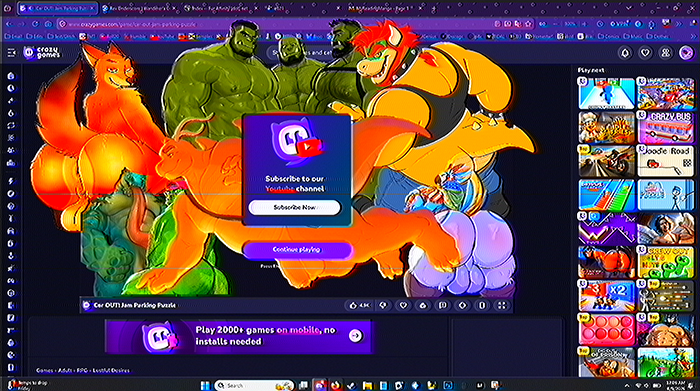The height and width of the screenshot is (391, 700).
Task: Click the Continue playing button
Action: pyautogui.click(x=297, y=250)
